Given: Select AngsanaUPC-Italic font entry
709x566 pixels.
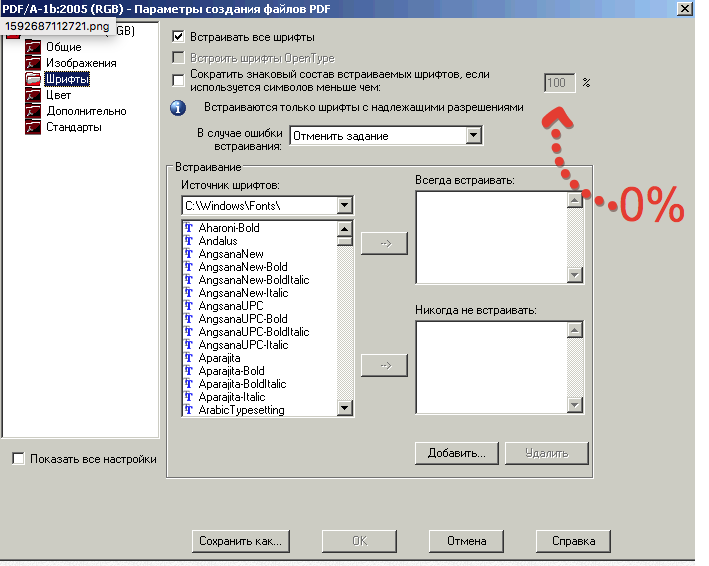Looking at the screenshot, I should pos(243,345).
